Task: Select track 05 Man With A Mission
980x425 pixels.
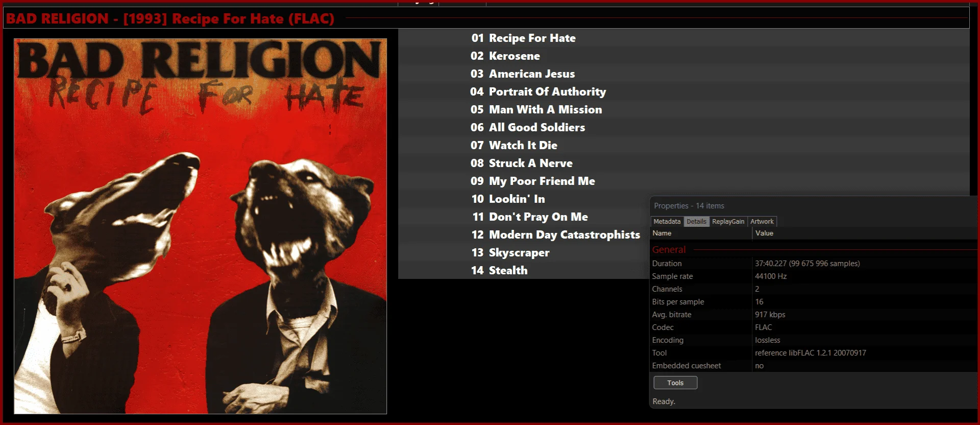Action: 683,109
